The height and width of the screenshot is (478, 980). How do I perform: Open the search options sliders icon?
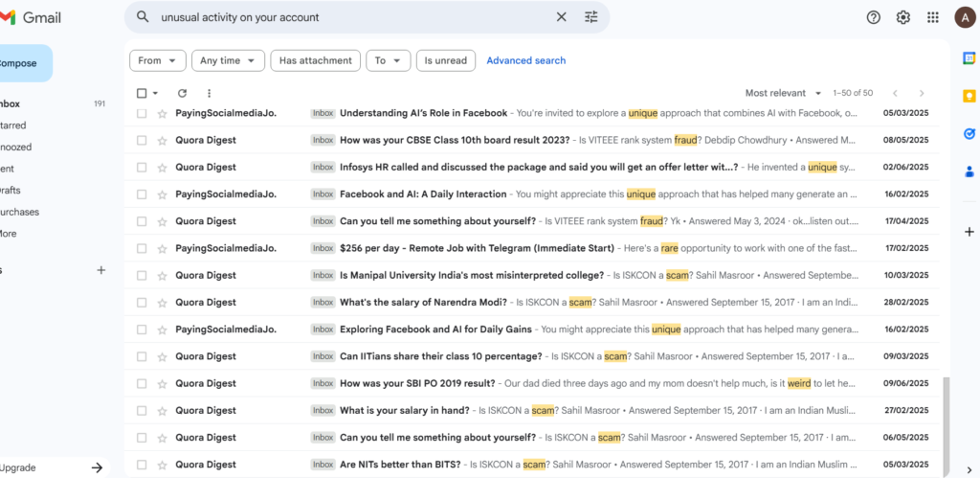(x=591, y=17)
